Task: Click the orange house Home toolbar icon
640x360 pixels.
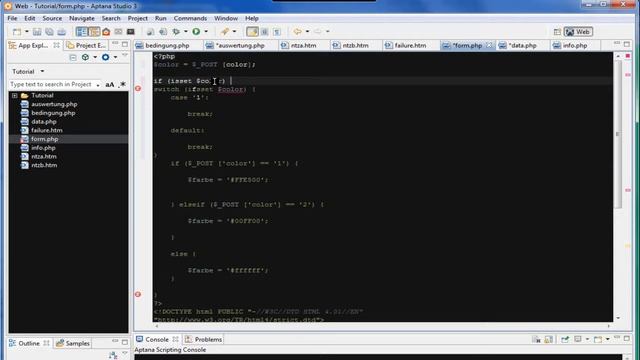Action: 106,31
